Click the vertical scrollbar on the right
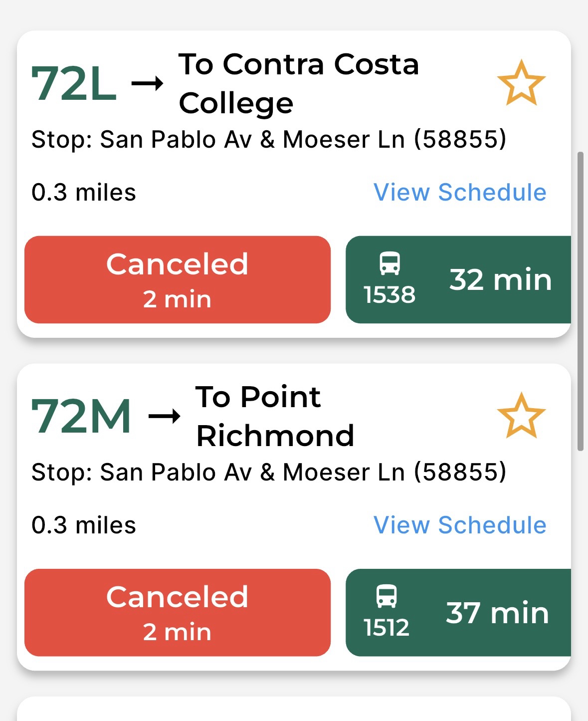The width and height of the screenshot is (588, 721). (580, 301)
